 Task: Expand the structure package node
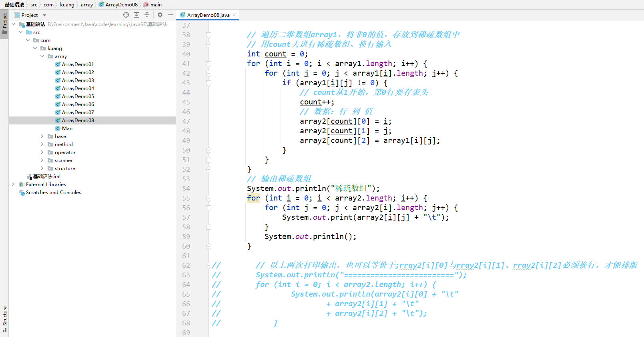point(42,168)
